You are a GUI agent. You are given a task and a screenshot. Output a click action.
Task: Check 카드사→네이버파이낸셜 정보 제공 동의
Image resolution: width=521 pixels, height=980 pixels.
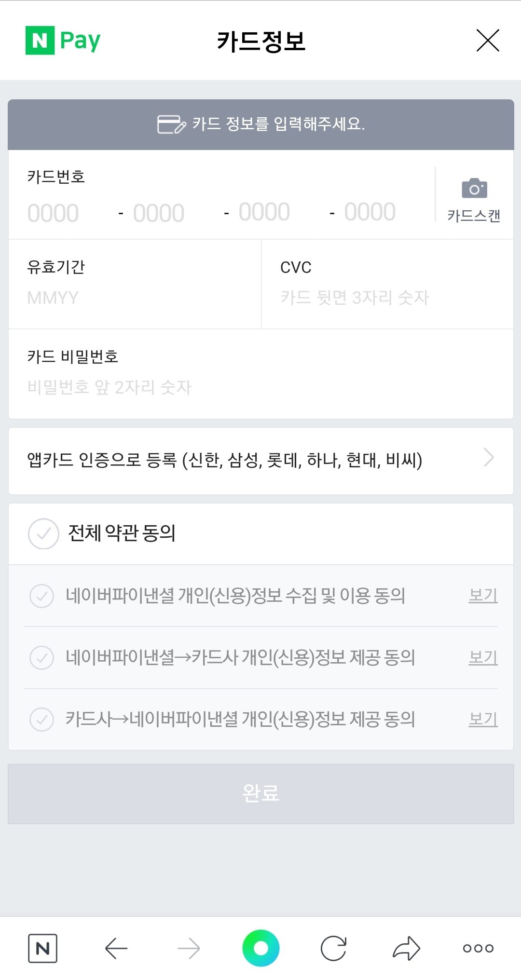point(42,720)
